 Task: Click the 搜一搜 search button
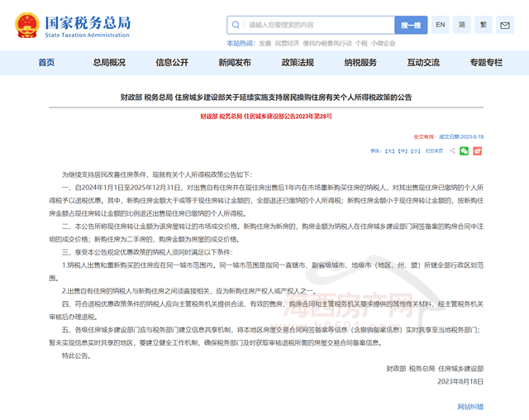pos(411,26)
